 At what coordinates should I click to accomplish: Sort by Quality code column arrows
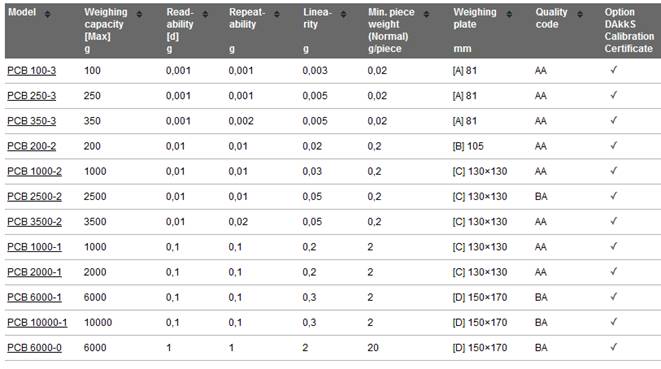click(x=580, y=14)
